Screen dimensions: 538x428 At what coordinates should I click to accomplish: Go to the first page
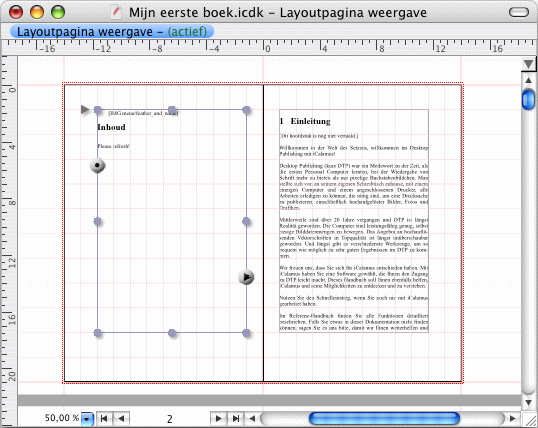(104, 418)
